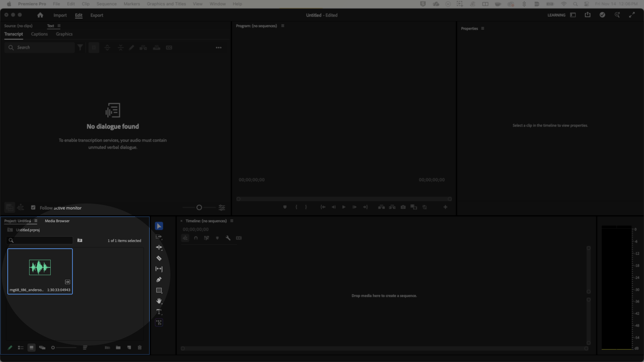This screenshot has height=362, width=644.
Task: Open the Project panel hamburger menu
Action: coord(36,221)
